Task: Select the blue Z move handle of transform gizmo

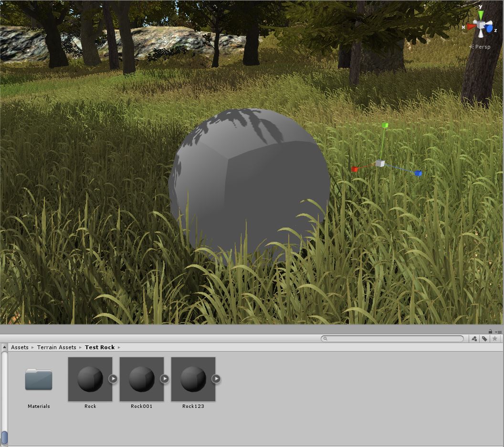Action: (x=419, y=173)
